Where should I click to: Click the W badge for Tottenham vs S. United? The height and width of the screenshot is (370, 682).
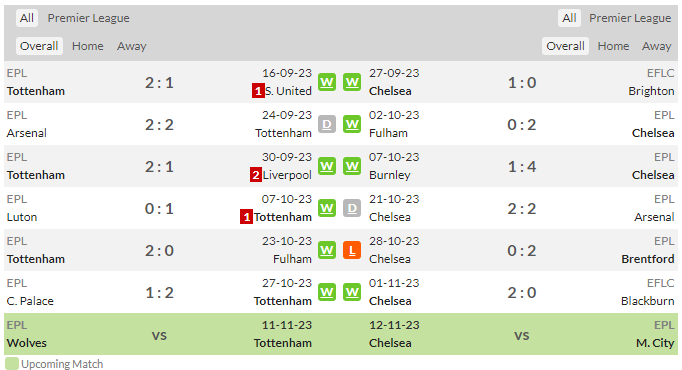(327, 82)
